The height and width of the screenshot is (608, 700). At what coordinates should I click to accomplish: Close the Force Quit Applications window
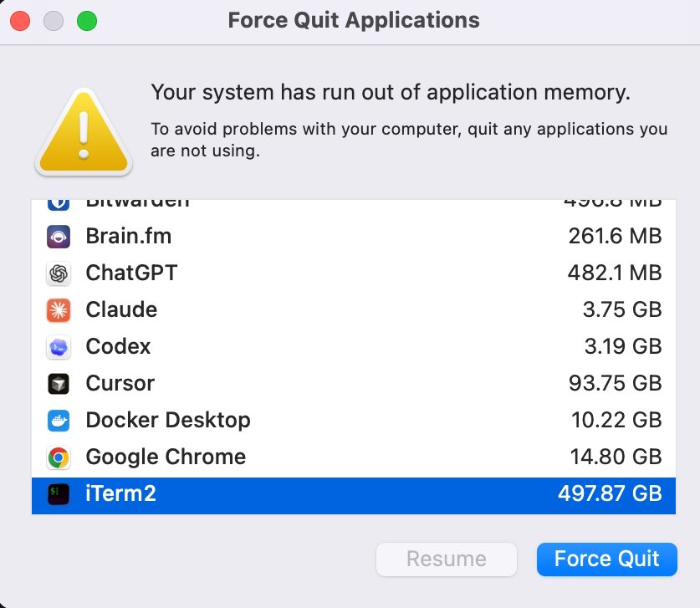20,21
